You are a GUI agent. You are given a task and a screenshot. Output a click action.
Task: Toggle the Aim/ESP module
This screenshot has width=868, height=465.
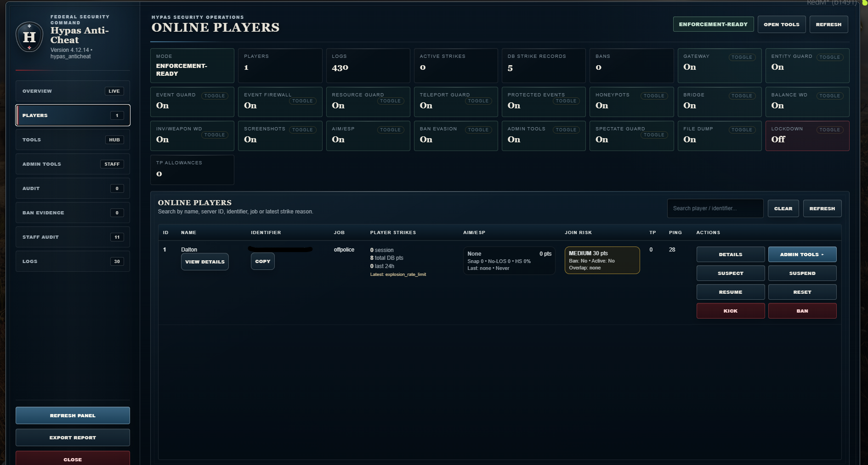coord(390,130)
